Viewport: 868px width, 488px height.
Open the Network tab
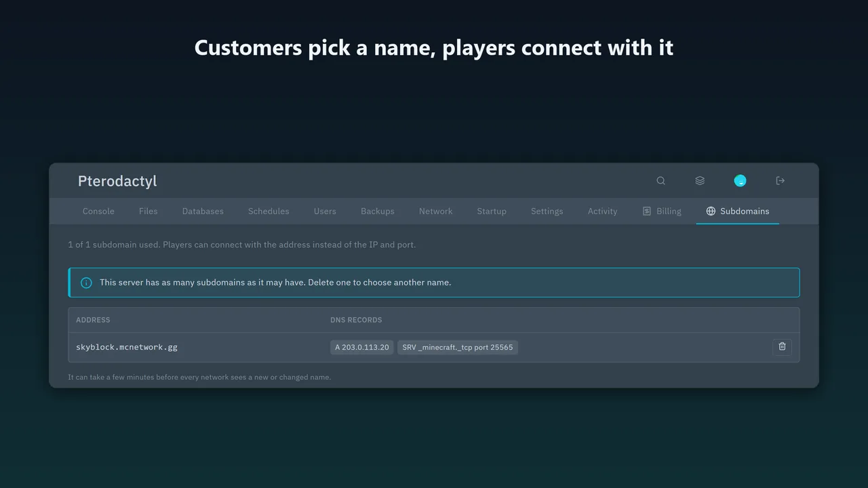point(435,211)
